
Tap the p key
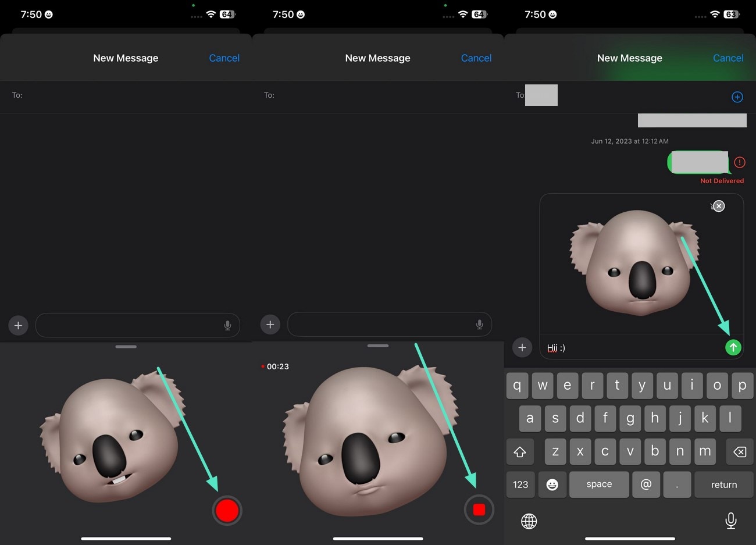click(x=743, y=385)
